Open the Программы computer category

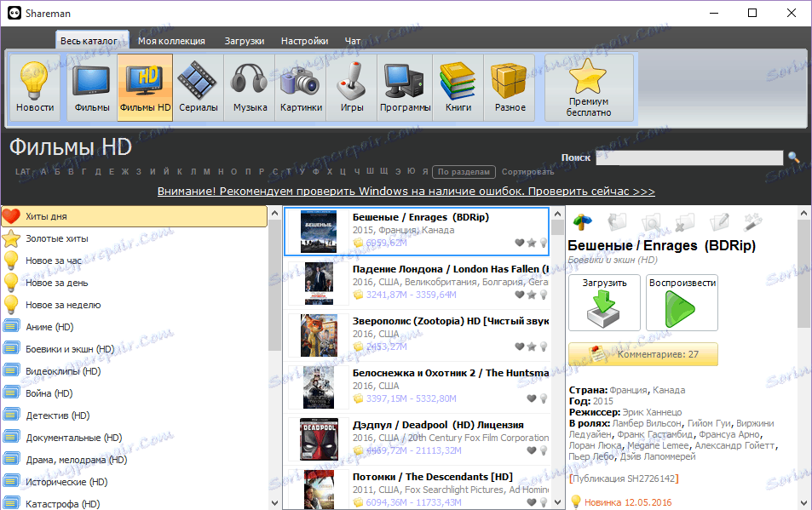pyautogui.click(x=405, y=88)
